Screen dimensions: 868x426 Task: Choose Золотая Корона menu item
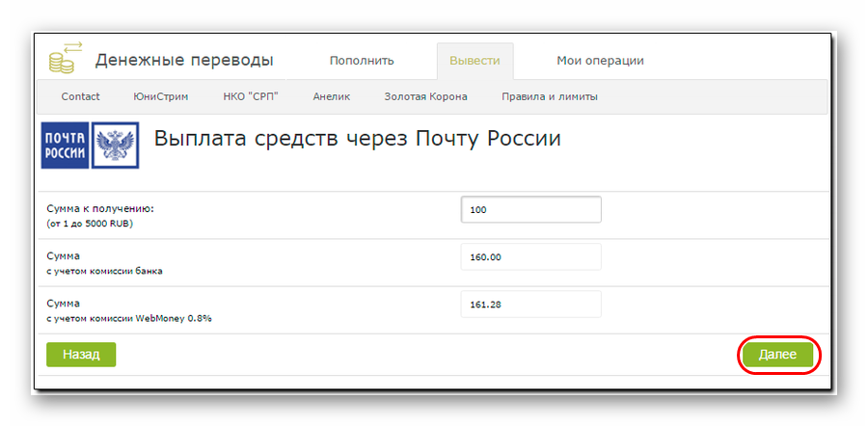coord(425,96)
